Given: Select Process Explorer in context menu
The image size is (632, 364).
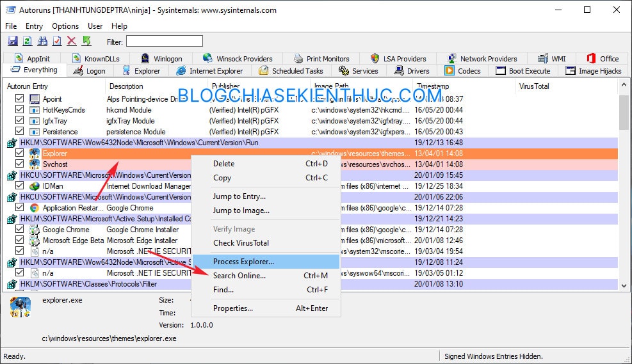Looking at the screenshot, I should coord(266,262).
